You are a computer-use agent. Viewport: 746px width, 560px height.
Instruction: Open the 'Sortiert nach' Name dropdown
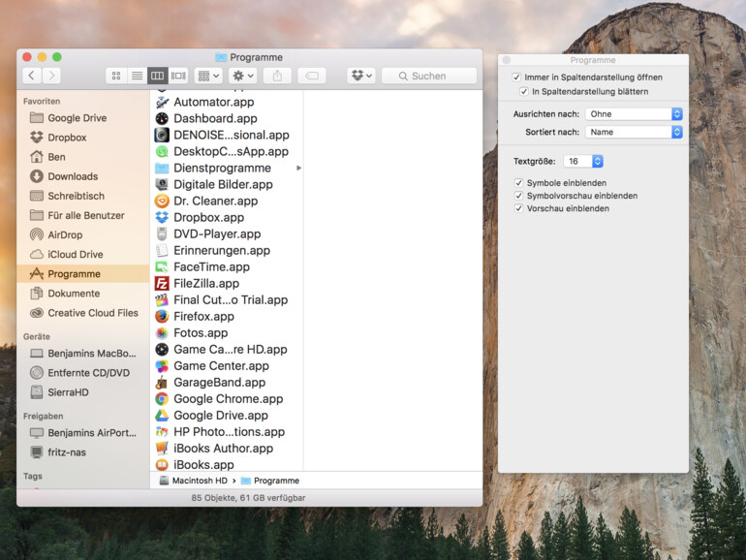(x=634, y=132)
